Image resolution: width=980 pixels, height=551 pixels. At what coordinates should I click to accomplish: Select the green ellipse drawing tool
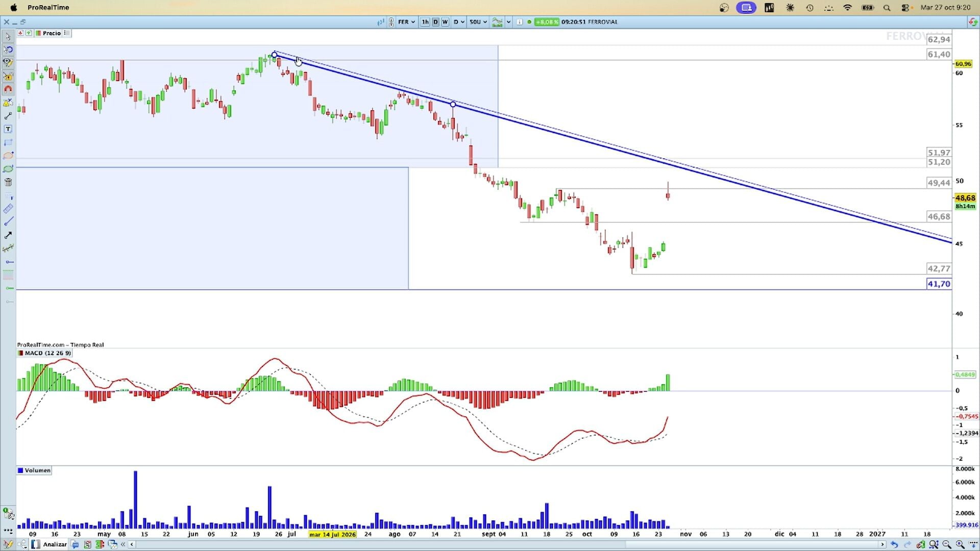8,169
